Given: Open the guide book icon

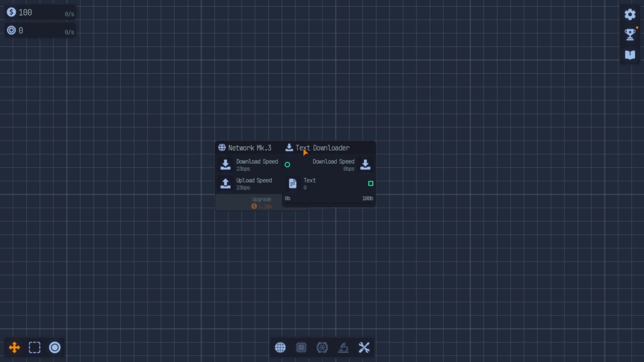Looking at the screenshot, I should coord(630,55).
